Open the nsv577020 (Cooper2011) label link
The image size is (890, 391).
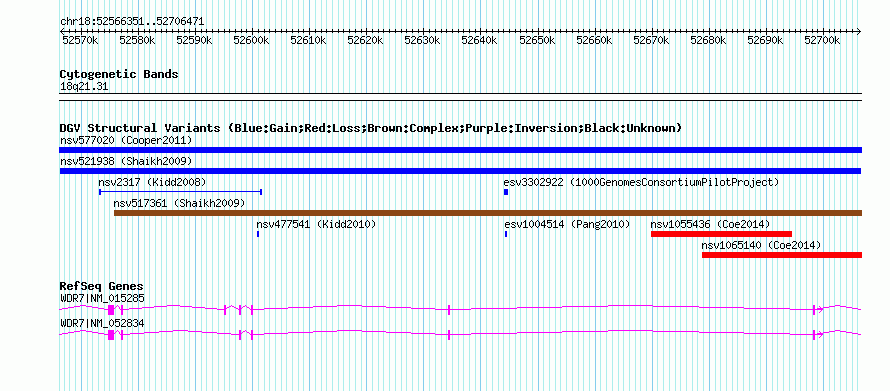[x=126, y=140]
